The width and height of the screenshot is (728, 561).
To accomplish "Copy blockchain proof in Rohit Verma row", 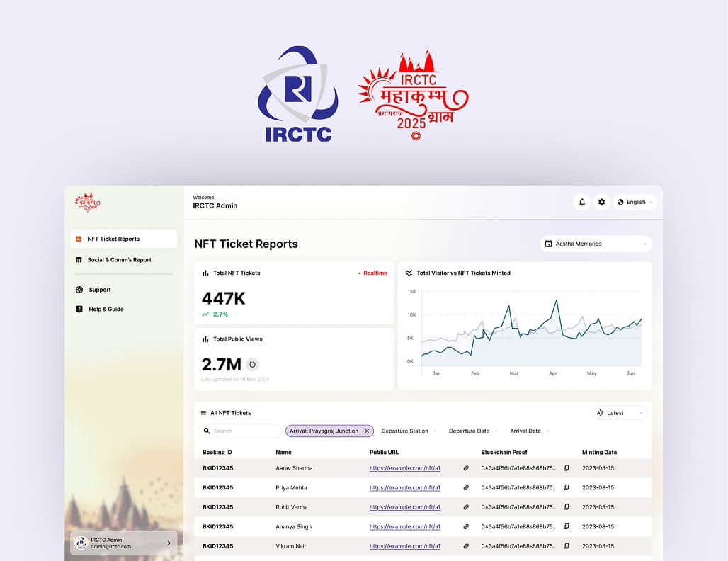I will [x=567, y=507].
